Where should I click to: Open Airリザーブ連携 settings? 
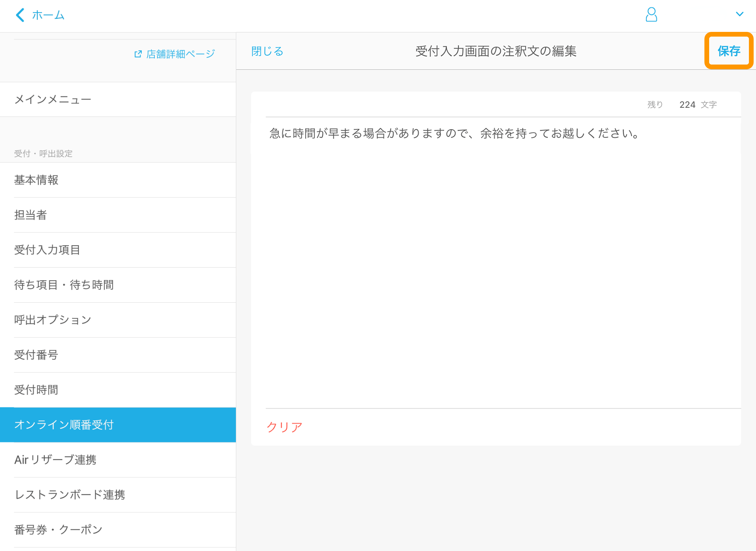pyautogui.click(x=55, y=460)
